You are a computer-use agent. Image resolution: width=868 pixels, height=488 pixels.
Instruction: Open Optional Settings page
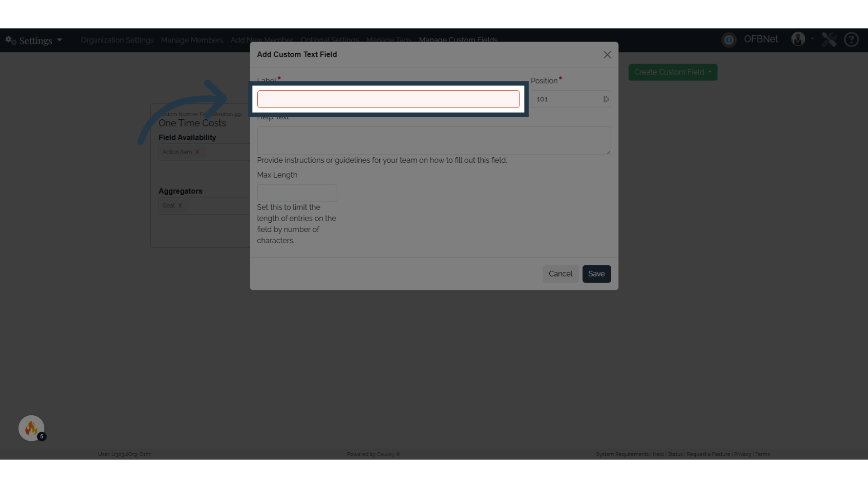tap(330, 40)
